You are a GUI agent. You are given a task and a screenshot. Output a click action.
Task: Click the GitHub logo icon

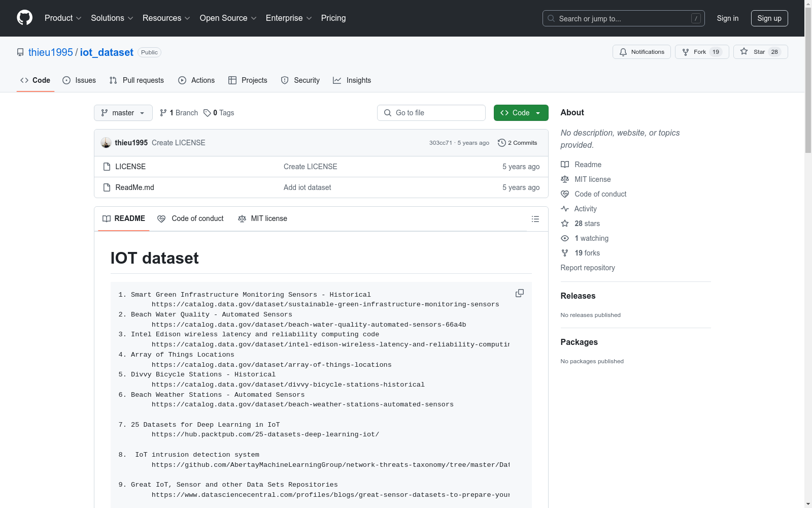pos(24,18)
